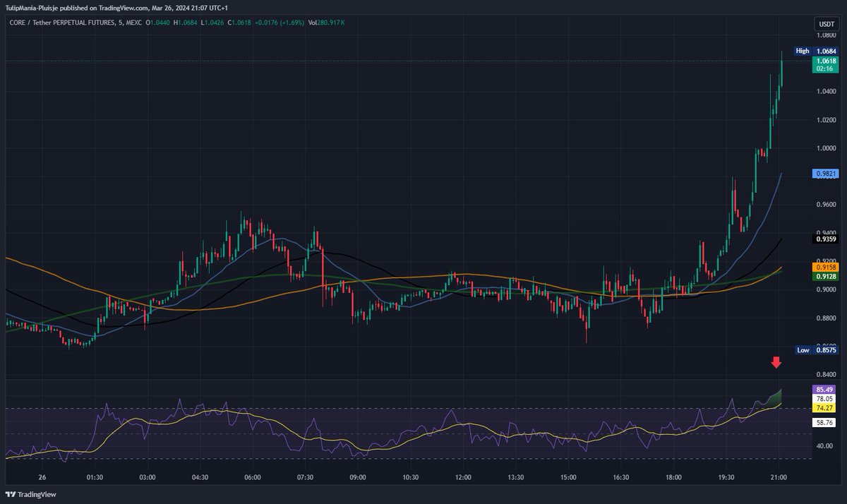Click the 01:30 time axis label
Viewport: 847px width, 504px height.
tap(95, 478)
